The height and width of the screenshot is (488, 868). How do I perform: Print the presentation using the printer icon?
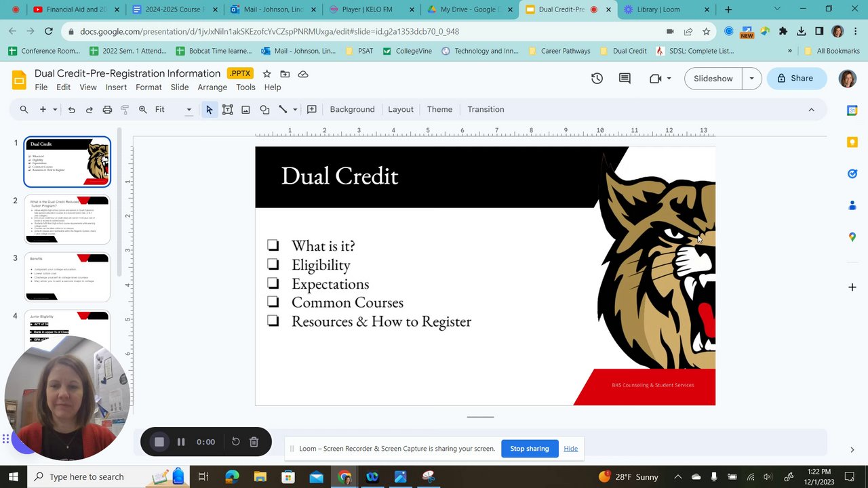click(107, 109)
